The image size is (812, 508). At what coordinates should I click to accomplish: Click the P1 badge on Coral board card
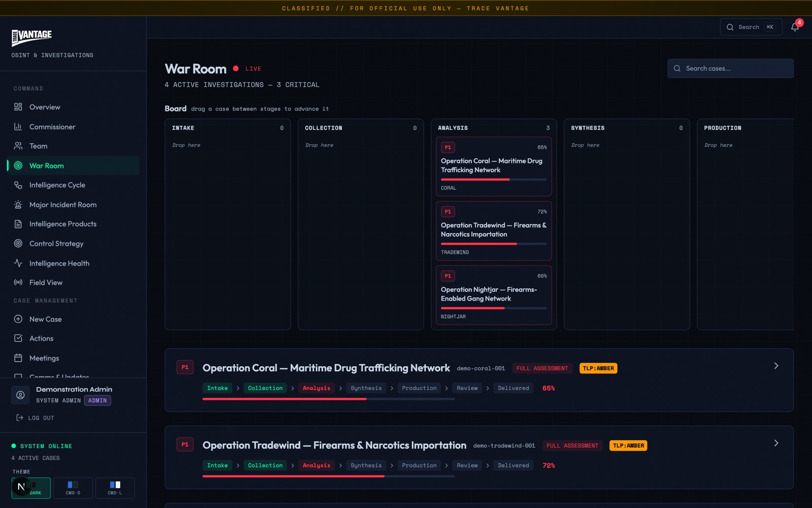tap(448, 147)
